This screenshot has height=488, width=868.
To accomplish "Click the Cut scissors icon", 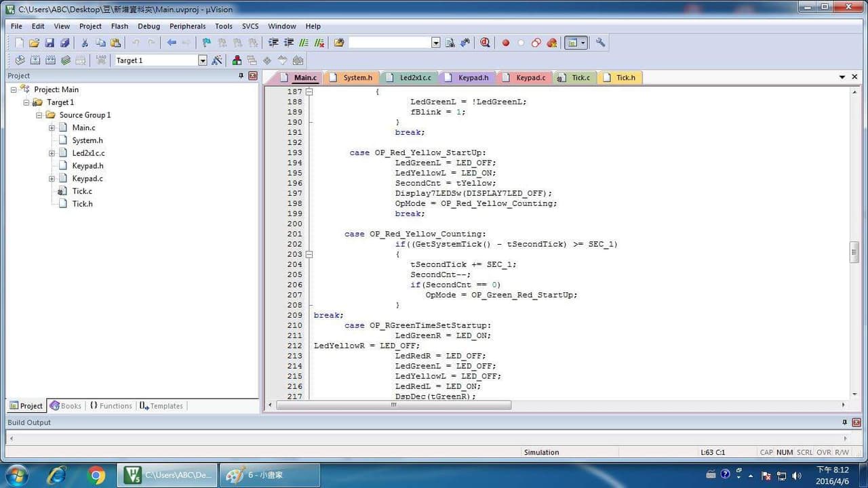I will pyautogui.click(x=85, y=43).
